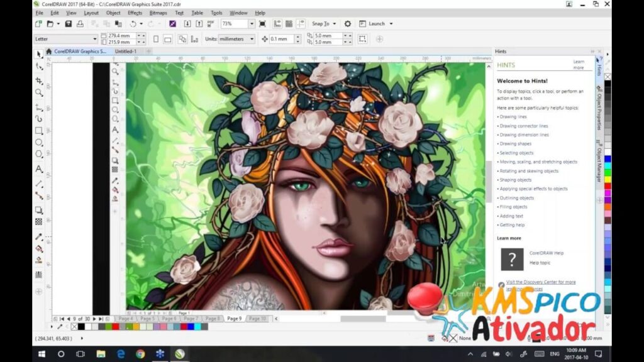The width and height of the screenshot is (644, 362).
Task: Toggle Treat As Filled in property bar
Action: 362,39
